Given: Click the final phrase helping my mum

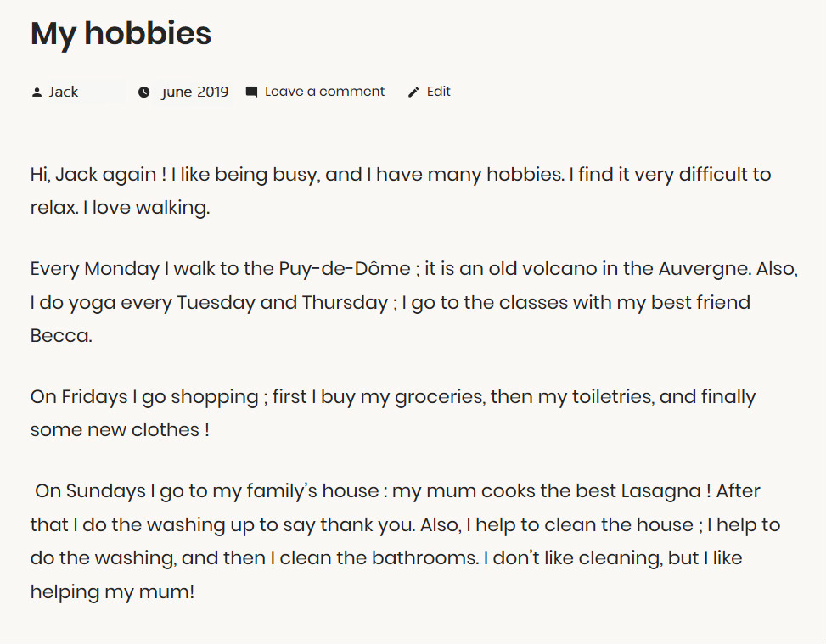Looking at the screenshot, I should click(x=112, y=591).
